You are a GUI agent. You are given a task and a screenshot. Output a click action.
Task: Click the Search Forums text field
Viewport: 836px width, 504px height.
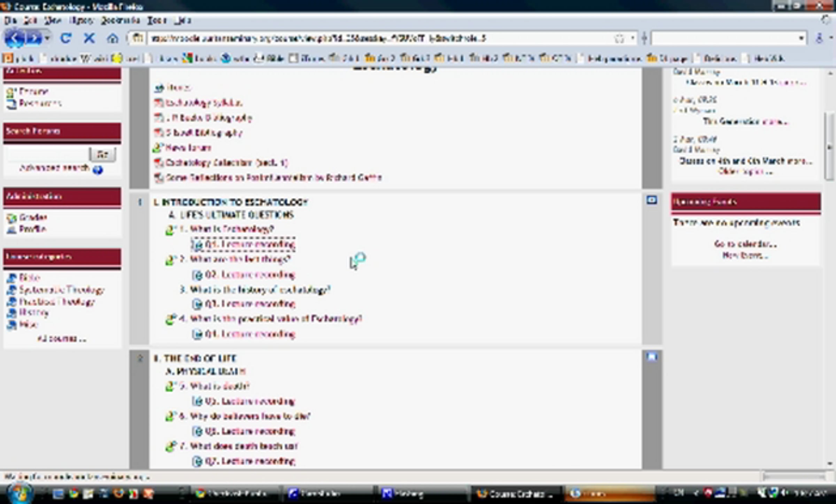pyautogui.click(x=47, y=154)
